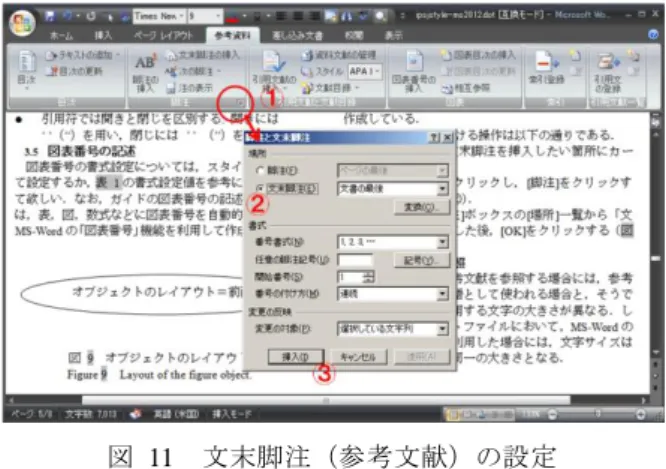This screenshot has width=666, height=469.
Task: Click 目次の更新 in the ribbon
Action: click(x=76, y=71)
